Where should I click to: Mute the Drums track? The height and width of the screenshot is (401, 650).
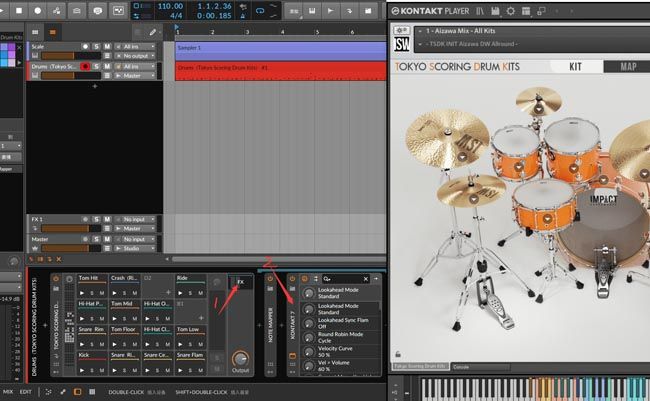coord(107,66)
